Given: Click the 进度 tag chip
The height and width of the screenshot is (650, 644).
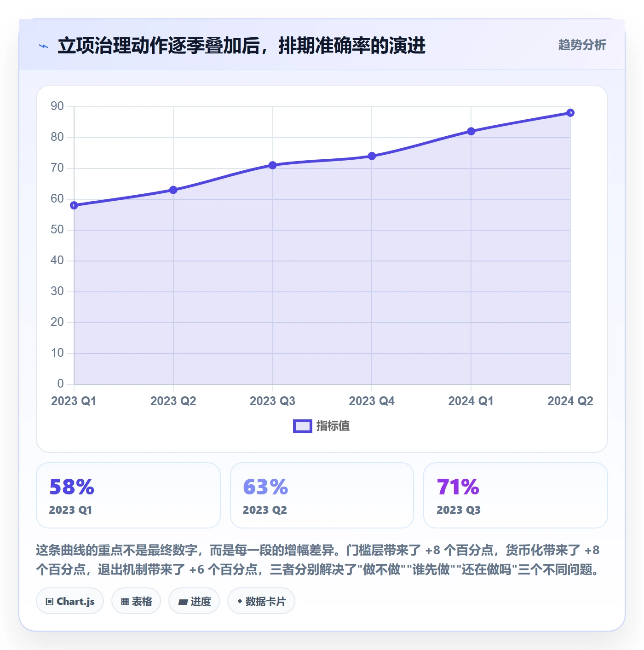Looking at the screenshot, I should [194, 601].
